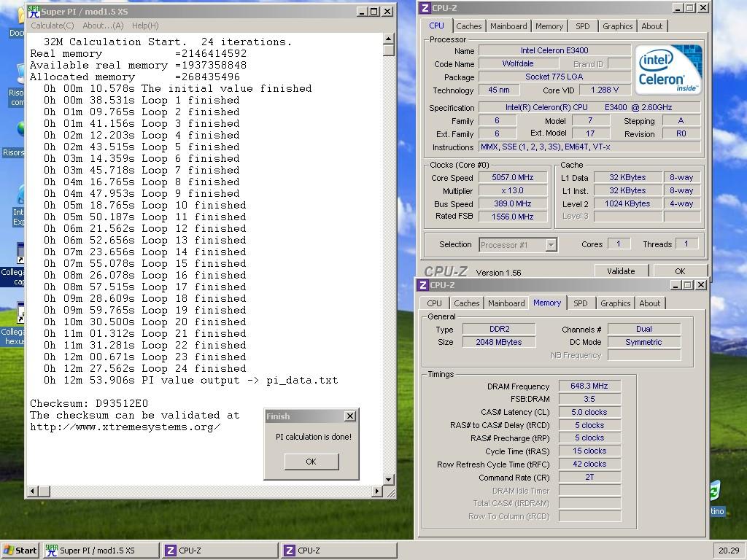Click the Specification field text
This screenshot has width=747, height=560.
coord(589,108)
